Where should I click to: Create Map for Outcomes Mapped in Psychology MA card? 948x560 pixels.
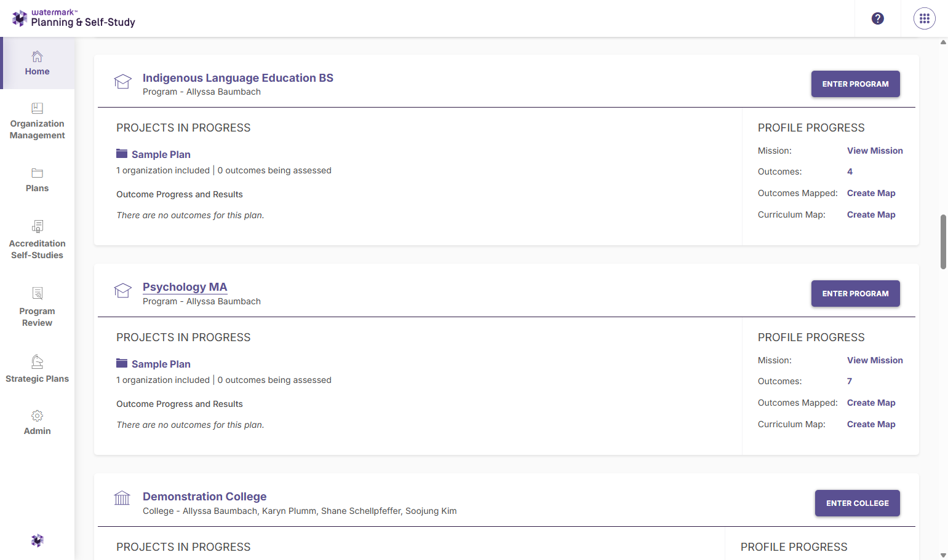[871, 403]
